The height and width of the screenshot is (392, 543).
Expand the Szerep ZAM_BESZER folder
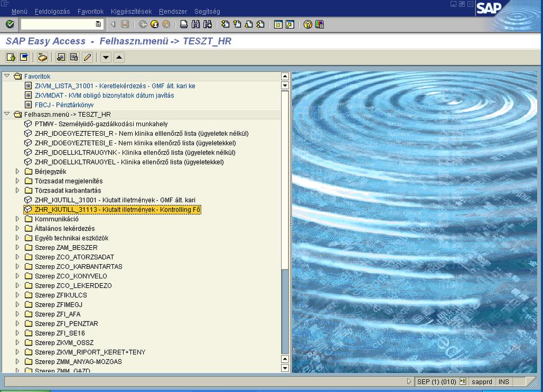point(17,247)
